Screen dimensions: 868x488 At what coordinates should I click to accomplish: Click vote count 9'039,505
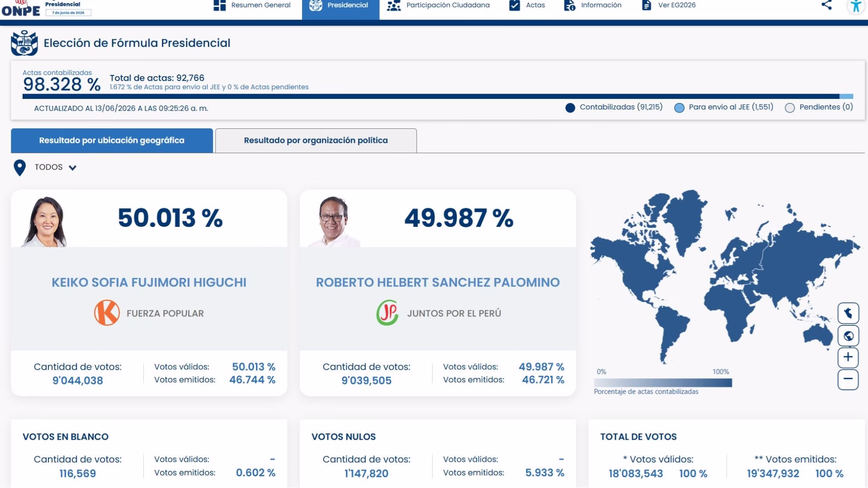click(367, 380)
